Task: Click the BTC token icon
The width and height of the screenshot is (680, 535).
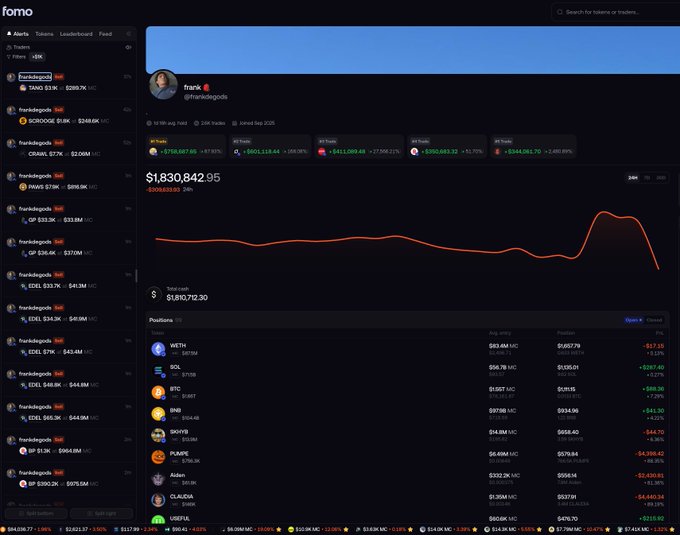Action: tap(158, 392)
